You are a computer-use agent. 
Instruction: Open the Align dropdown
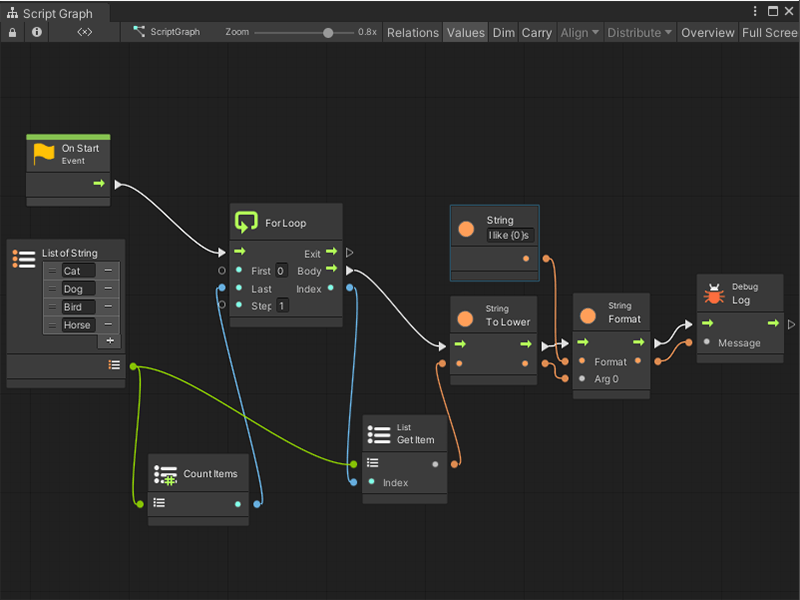(578, 32)
